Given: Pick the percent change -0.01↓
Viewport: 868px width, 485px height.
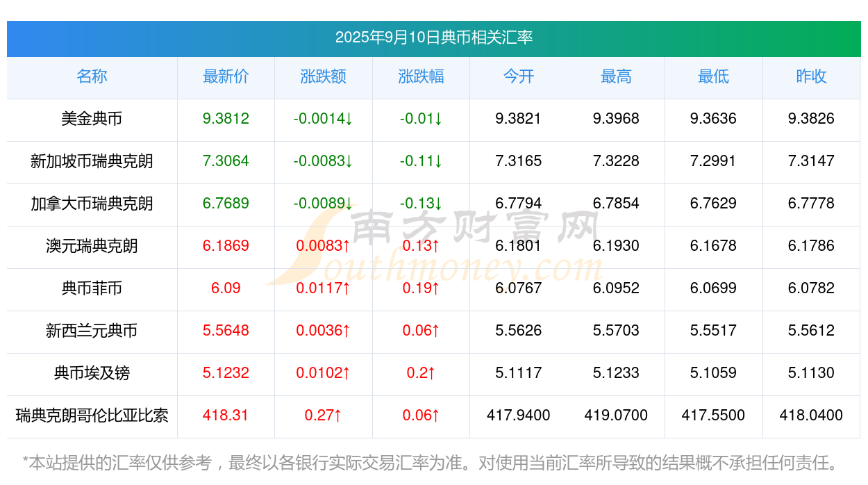Looking at the screenshot, I should click(421, 119).
